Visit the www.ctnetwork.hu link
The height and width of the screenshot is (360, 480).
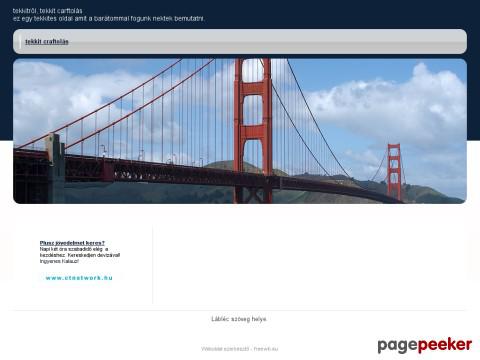[x=79, y=278]
